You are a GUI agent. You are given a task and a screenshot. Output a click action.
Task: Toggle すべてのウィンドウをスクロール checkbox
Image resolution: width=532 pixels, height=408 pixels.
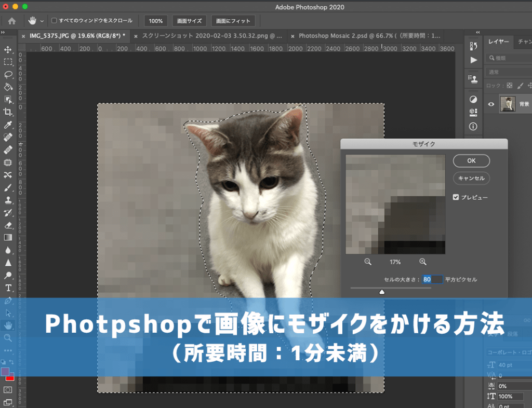[54, 21]
